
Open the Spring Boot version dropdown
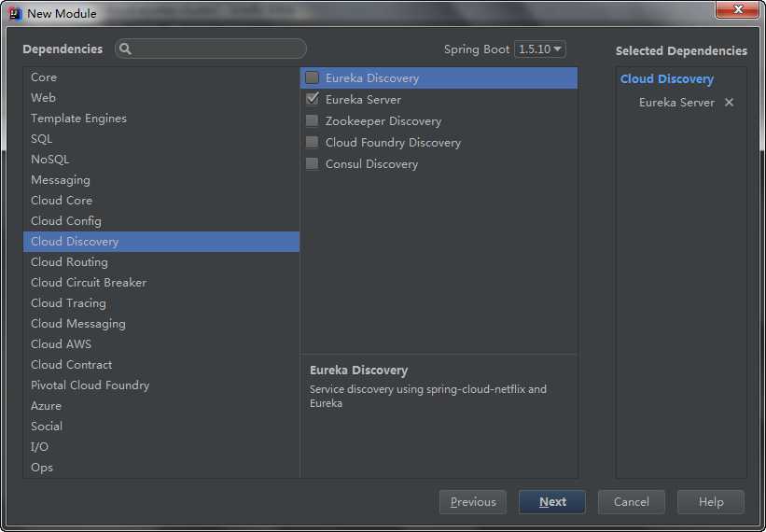point(540,49)
